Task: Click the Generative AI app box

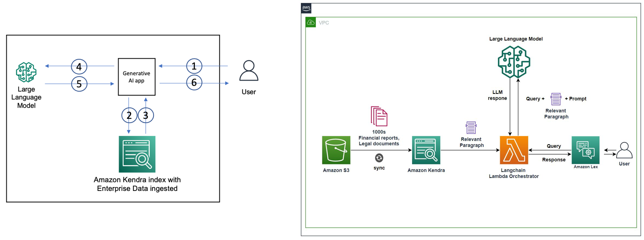Action: tap(137, 77)
